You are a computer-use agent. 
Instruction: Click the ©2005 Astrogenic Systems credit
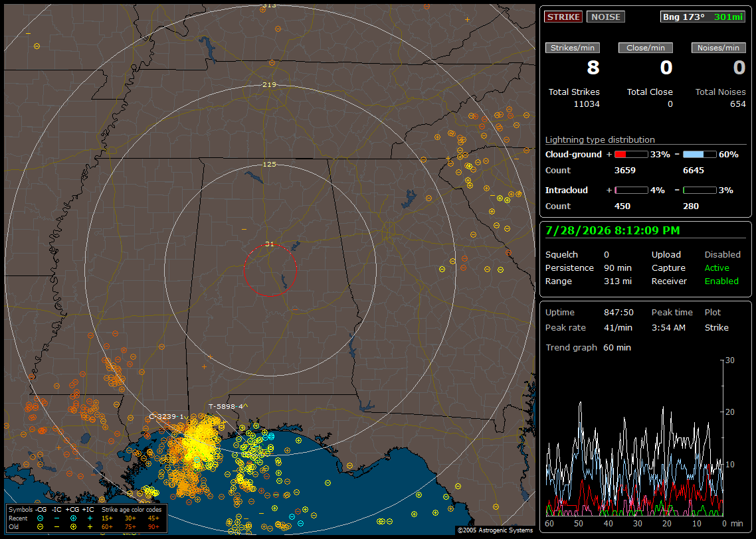point(495,530)
